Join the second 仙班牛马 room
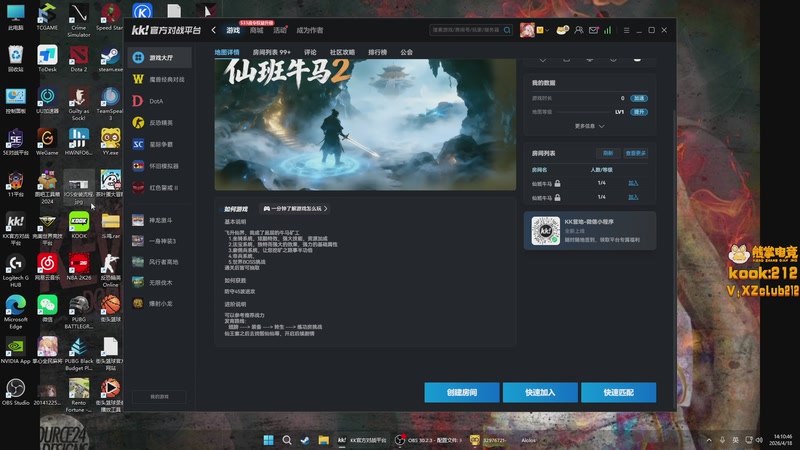The width and height of the screenshot is (800, 450). point(633,197)
